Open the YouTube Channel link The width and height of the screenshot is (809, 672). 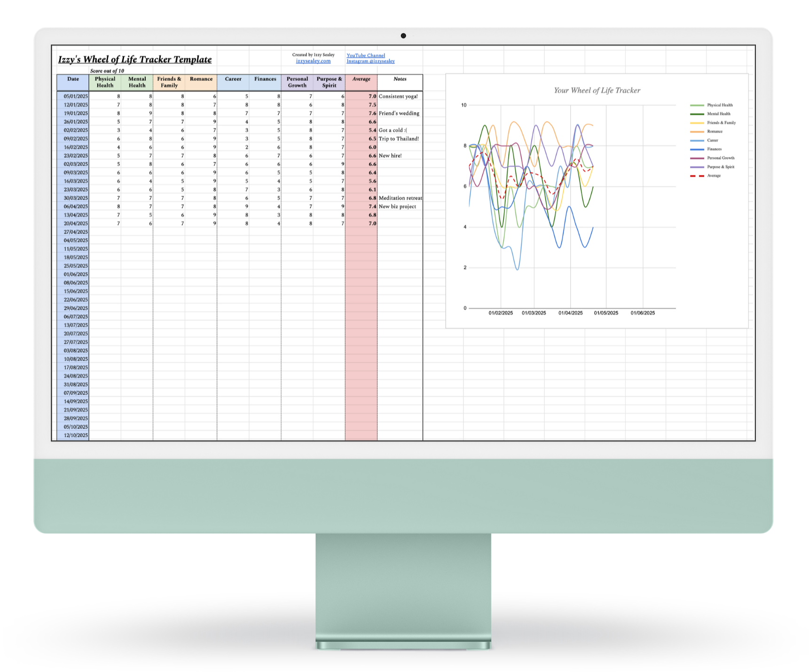point(366,55)
